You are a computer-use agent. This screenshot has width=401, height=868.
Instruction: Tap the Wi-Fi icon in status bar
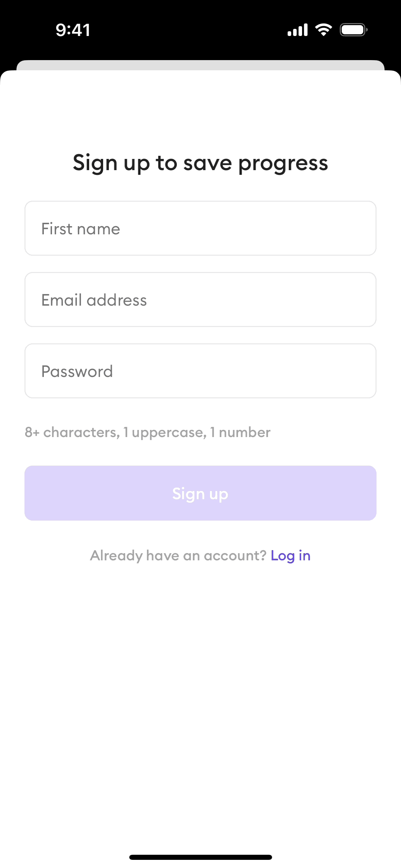323,30
